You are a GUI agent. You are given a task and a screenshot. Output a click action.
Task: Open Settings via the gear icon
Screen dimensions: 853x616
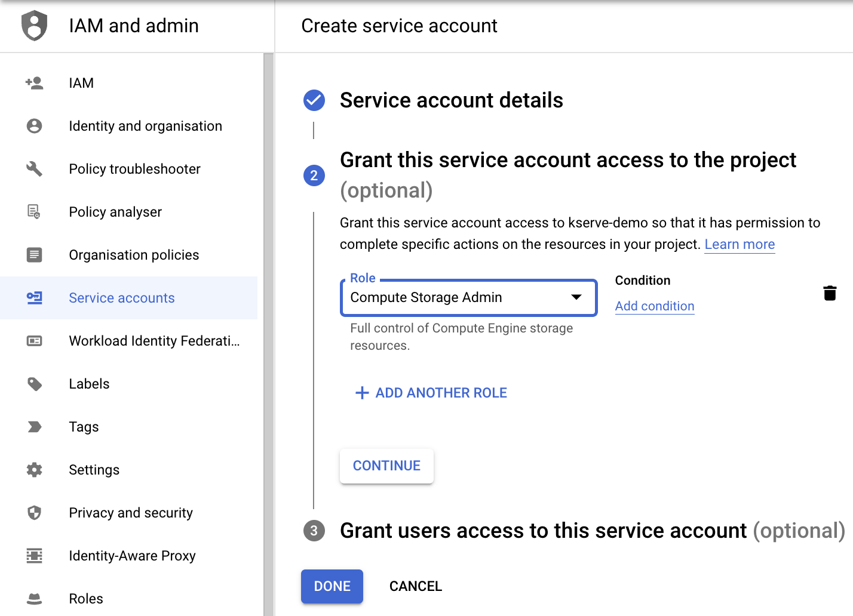(x=34, y=470)
